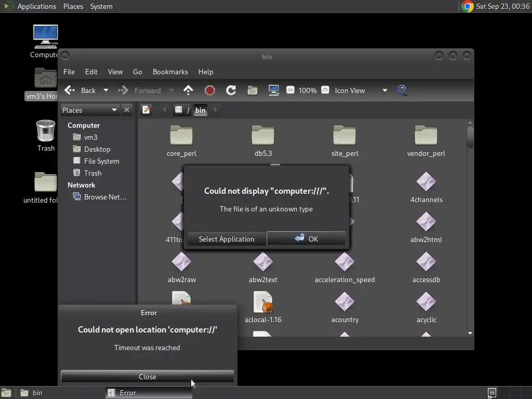Zoom in with the plus icon
Screen dimensions: 532x399
[x=325, y=90]
